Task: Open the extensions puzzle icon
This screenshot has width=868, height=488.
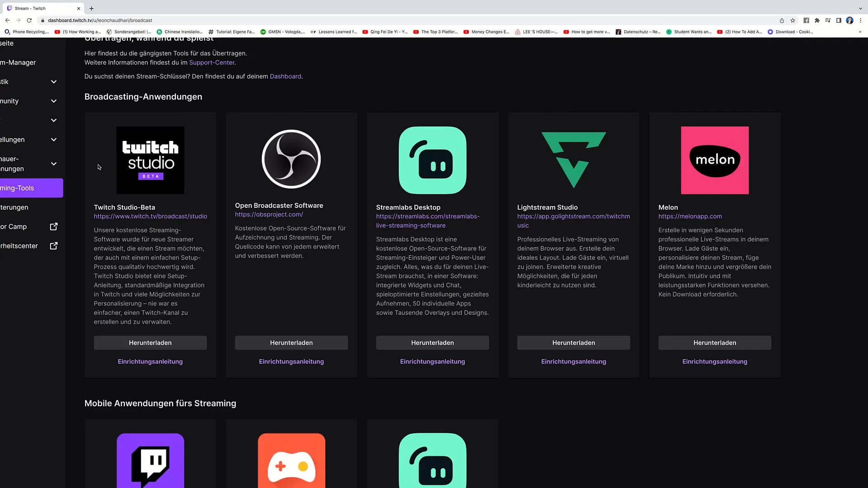Action: 817,20
